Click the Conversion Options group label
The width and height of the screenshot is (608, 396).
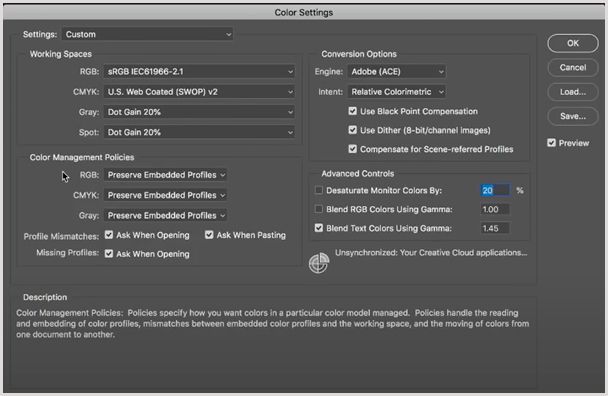359,54
